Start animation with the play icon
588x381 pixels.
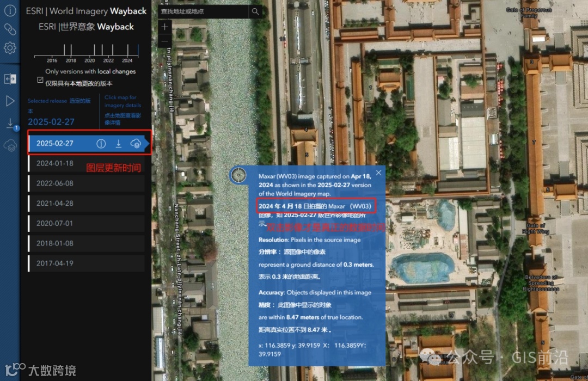(x=10, y=101)
